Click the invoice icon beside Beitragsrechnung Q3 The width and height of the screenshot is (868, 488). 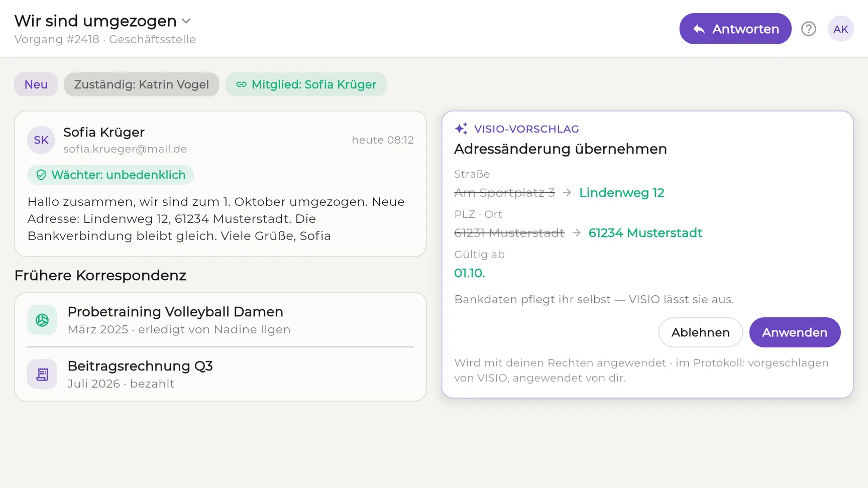click(x=42, y=374)
